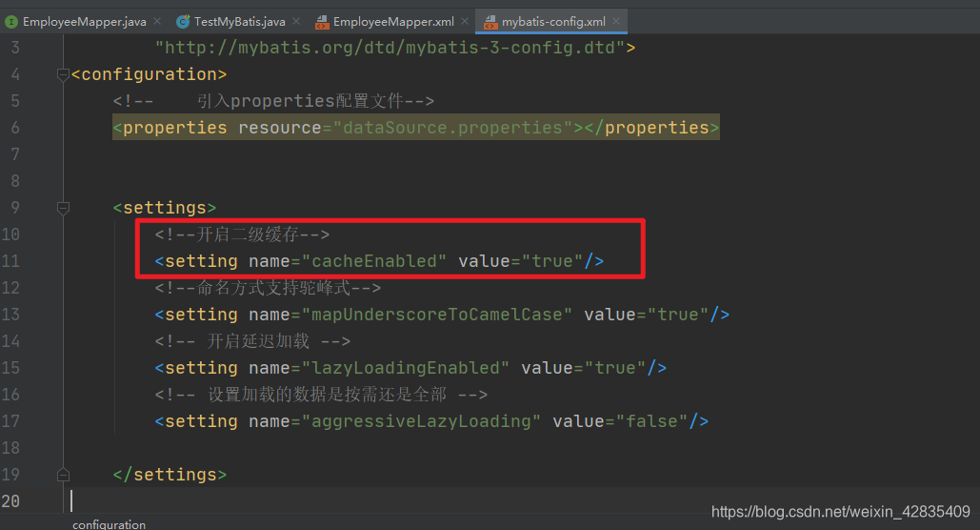
Task: Close the EmployeeMapper.java tab
Action: click(157, 21)
